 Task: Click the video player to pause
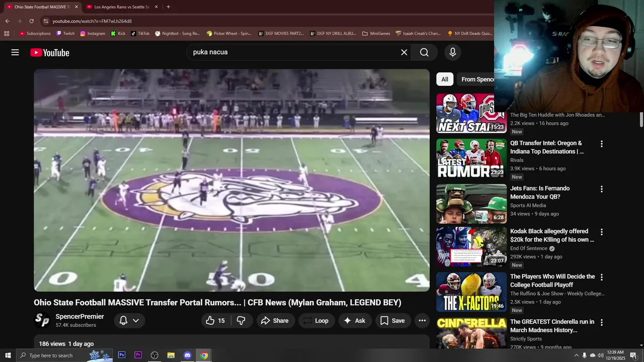pyautogui.click(x=231, y=180)
